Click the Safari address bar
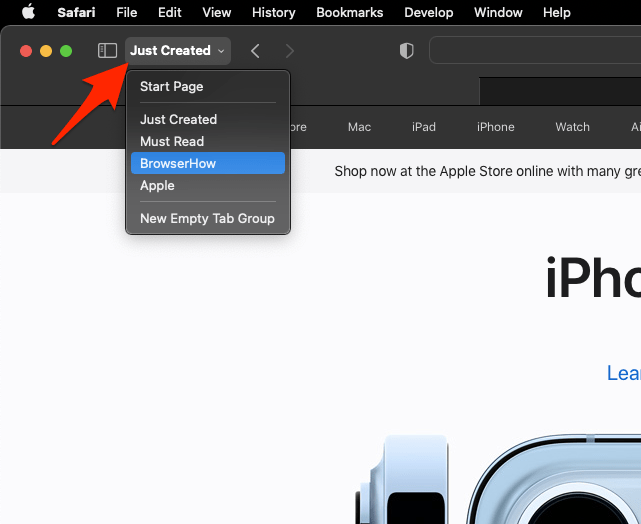This screenshot has width=641, height=524. 535,51
